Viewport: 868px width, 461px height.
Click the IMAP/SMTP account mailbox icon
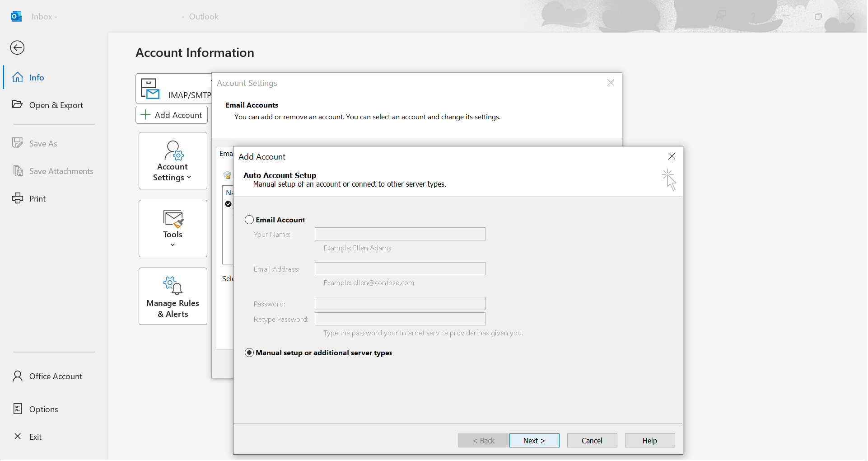coord(149,88)
